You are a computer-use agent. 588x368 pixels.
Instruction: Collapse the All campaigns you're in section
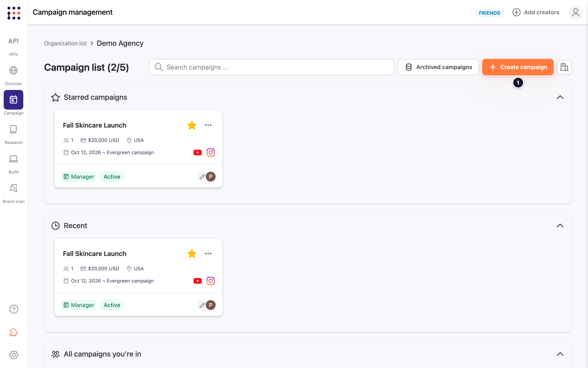point(560,354)
